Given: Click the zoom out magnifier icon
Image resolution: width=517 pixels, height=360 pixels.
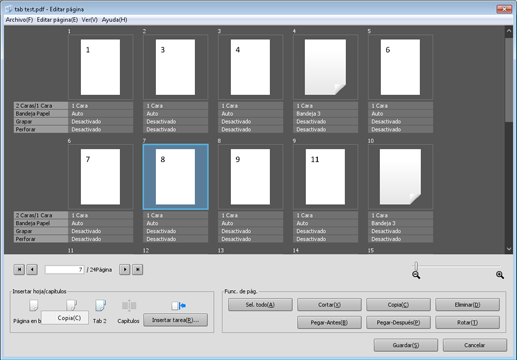Looking at the screenshot, I should coord(416,275).
